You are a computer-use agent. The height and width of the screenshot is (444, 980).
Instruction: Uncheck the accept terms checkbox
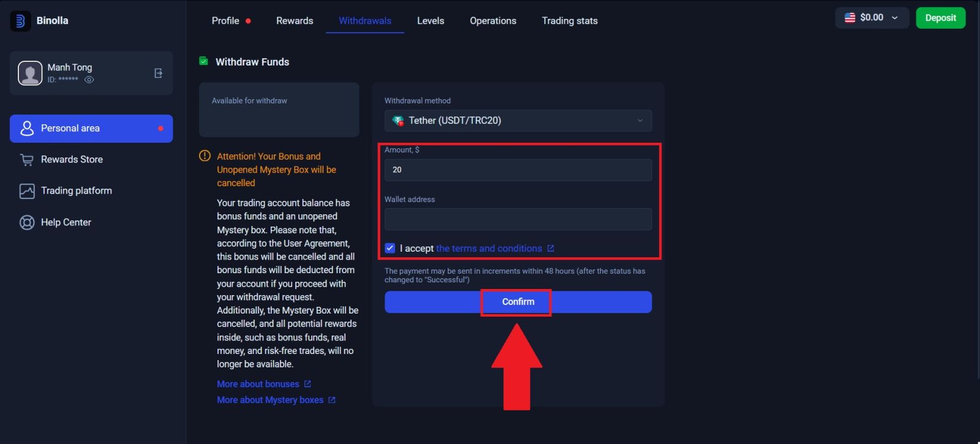390,248
